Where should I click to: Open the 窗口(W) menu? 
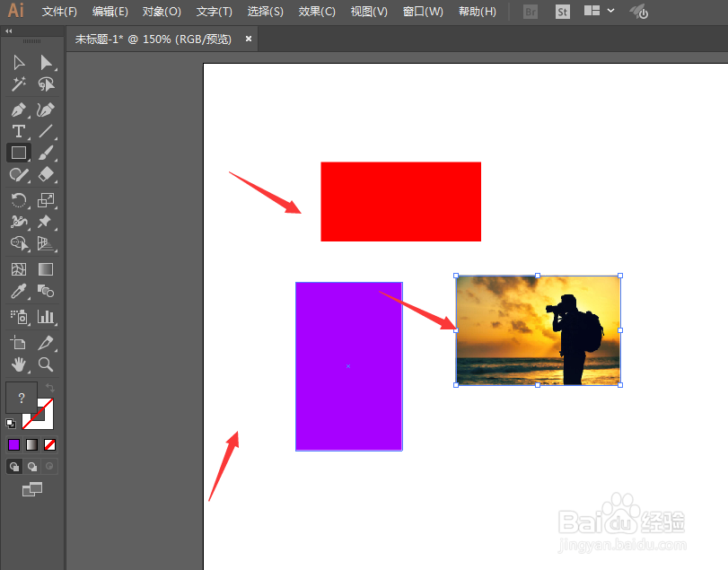(x=423, y=12)
